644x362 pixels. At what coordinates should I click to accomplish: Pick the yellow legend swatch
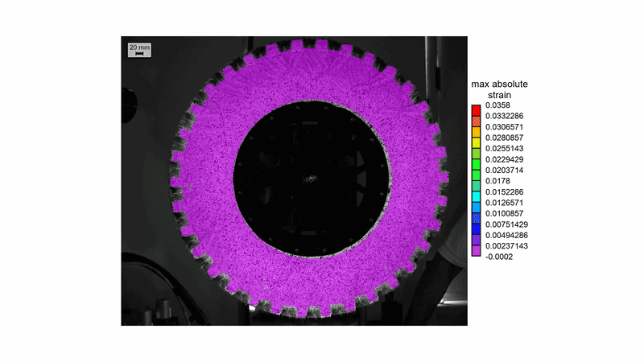point(476,143)
